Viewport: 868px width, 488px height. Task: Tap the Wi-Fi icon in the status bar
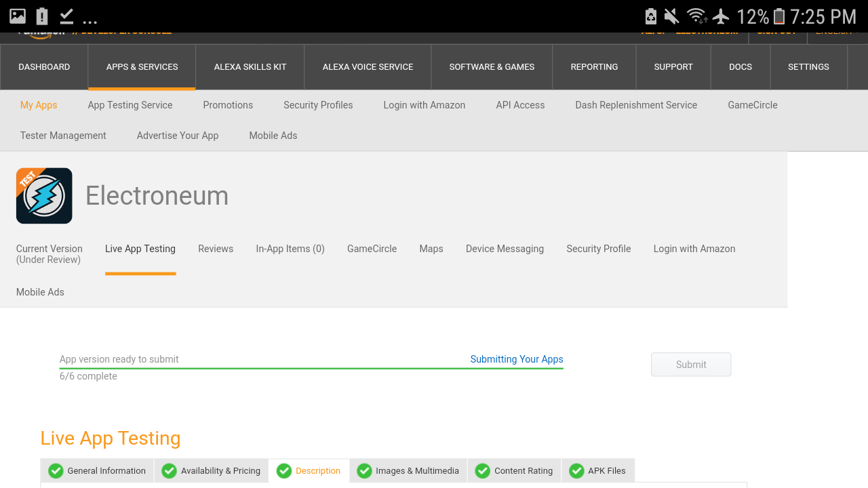pyautogui.click(x=696, y=16)
